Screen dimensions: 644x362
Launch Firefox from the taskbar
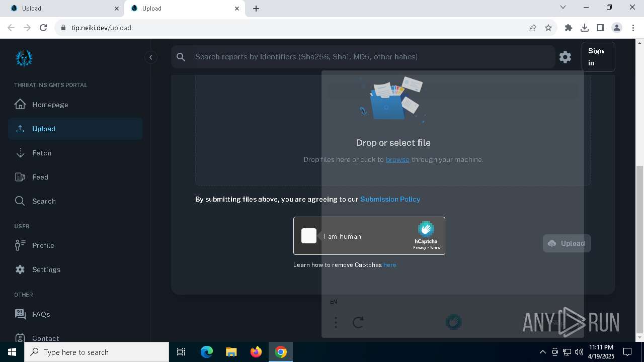click(x=256, y=352)
